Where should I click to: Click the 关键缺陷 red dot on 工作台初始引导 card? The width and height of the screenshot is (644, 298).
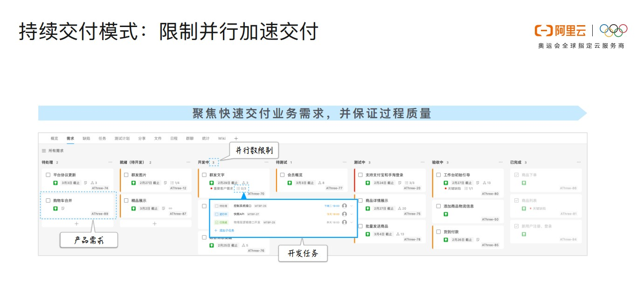[445, 189]
